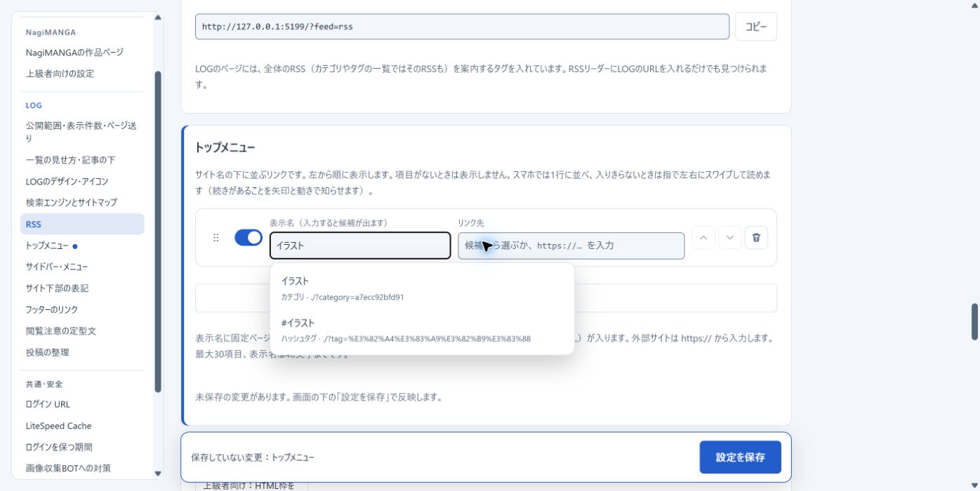Click the 未保存の変更があります notice text
The image size is (980, 491).
319,396
